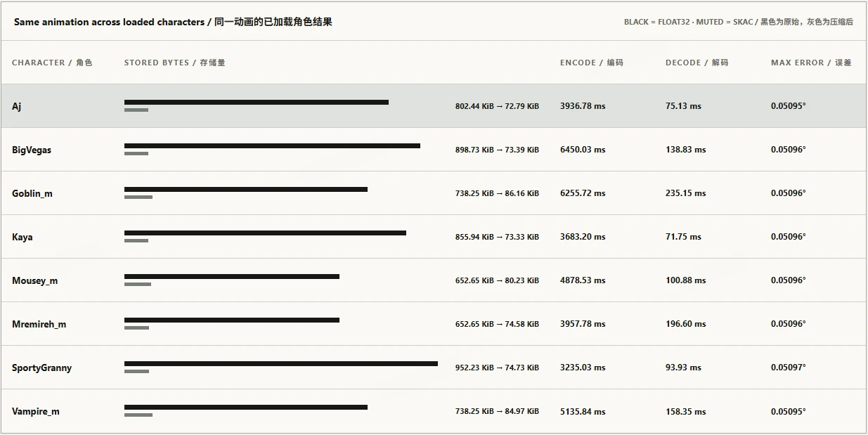This screenshot has width=868, height=435.
Task: Click the 855.94 KiB → 73.33 KiB value
Action: tap(497, 237)
